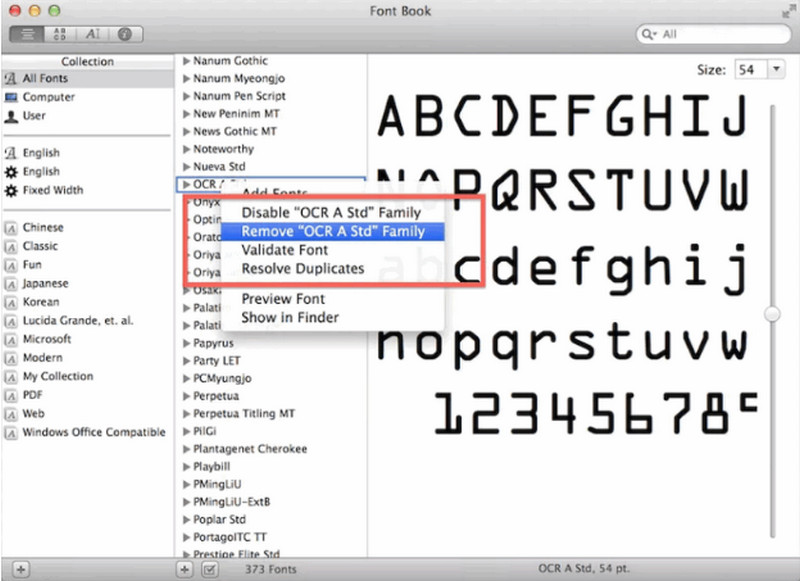Select the "Party LET" font row

click(x=271, y=361)
